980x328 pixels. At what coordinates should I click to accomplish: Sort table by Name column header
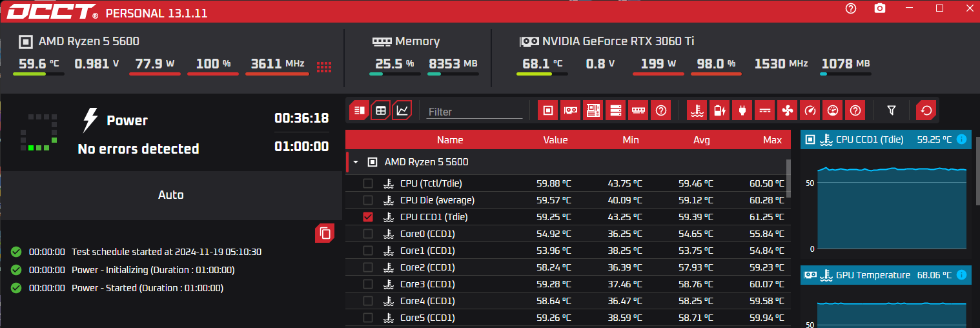(x=450, y=139)
